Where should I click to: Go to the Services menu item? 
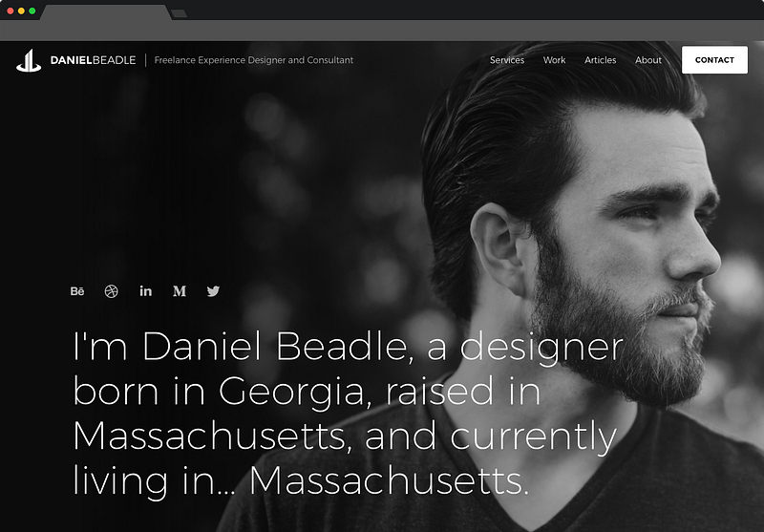click(x=507, y=60)
